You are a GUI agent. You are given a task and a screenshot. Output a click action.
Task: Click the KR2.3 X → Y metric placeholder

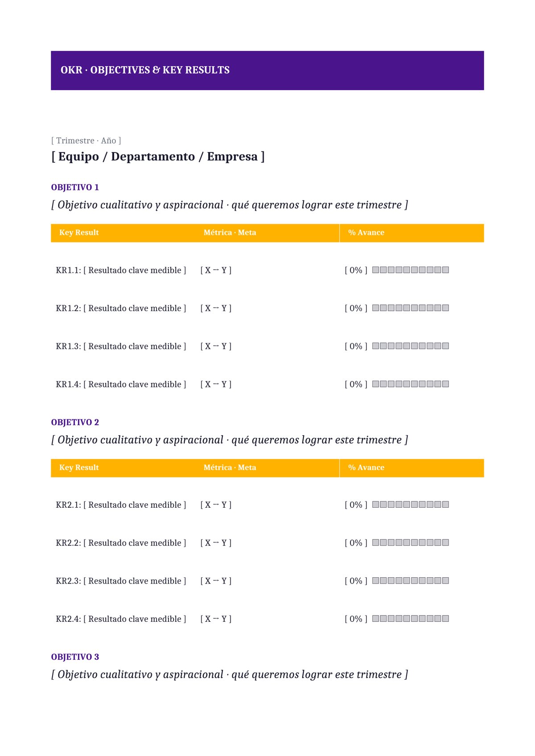pyautogui.click(x=216, y=581)
